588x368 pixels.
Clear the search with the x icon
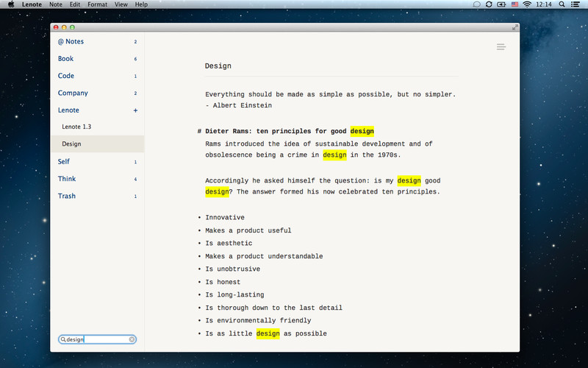pyautogui.click(x=132, y=339)
